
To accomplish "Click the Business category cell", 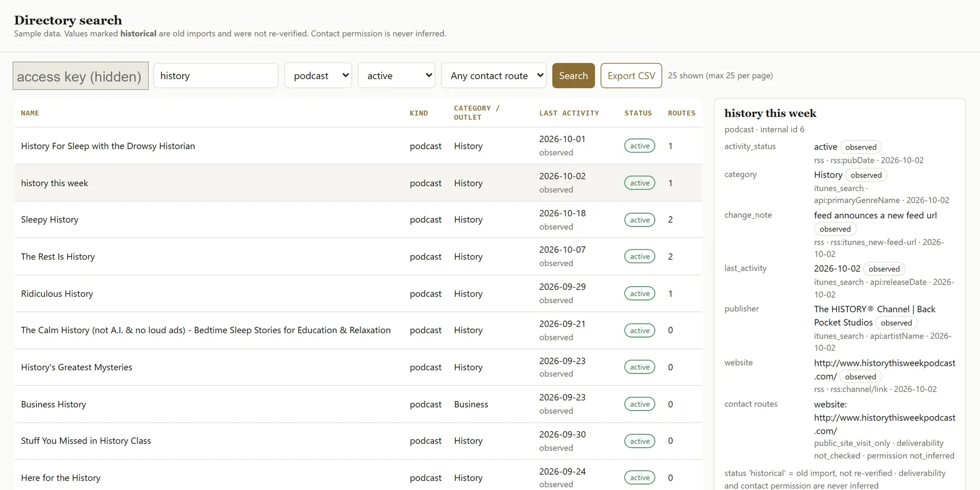I will [x=471, y=404].
